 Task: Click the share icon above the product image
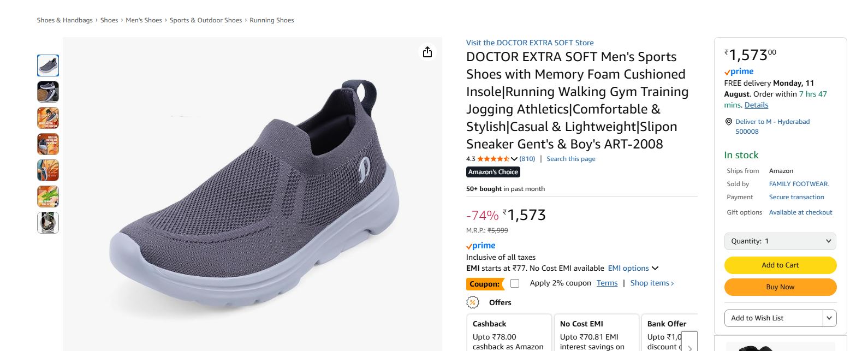pyautogui.click(x=427, y=52)
